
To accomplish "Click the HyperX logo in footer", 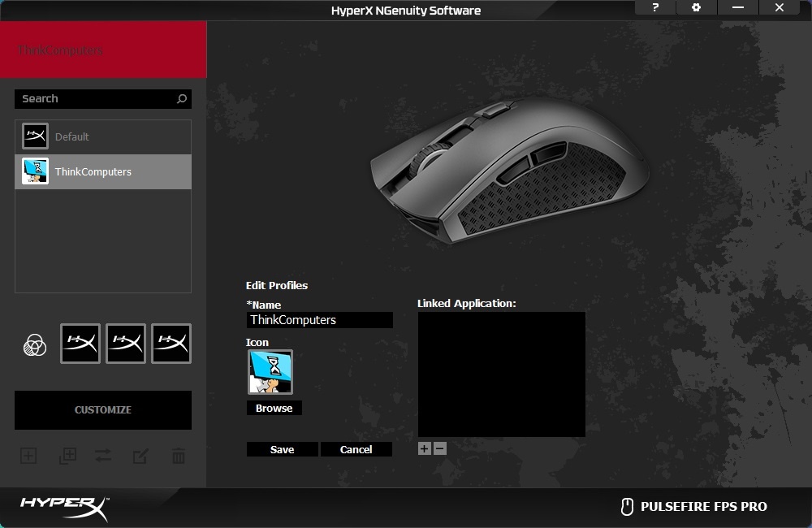I will point(65,508).
